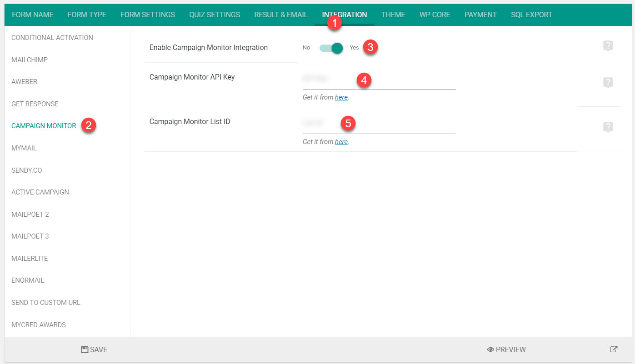Select Enormail in sidebar
The image size is (635, 364).
[28, 280]
